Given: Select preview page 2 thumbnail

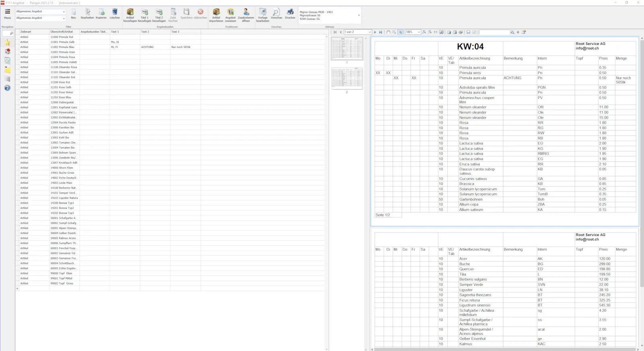Looking at the screenshot, I should [347, 78].
